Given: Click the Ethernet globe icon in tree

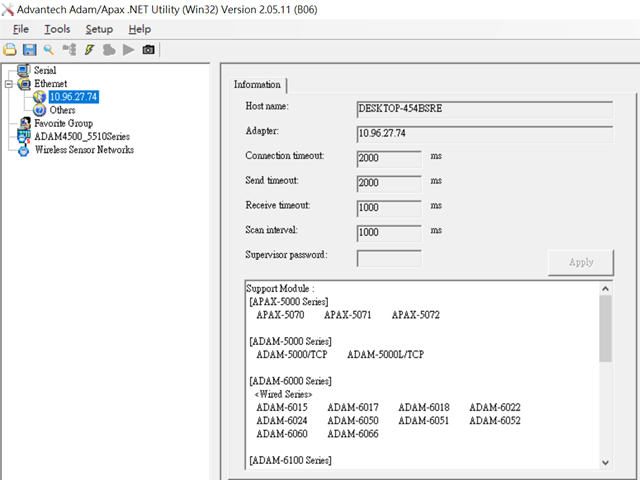Looking at the screenshot, I should pos(24,84).
